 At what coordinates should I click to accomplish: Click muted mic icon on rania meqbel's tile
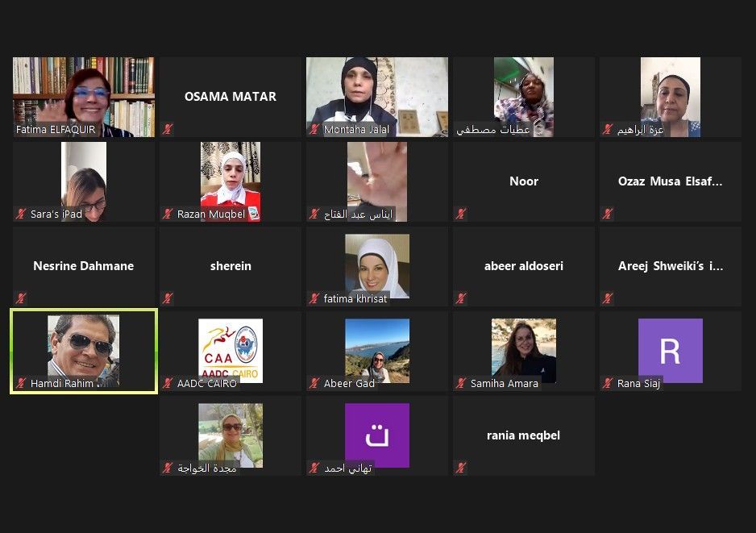tap(462, 468)
